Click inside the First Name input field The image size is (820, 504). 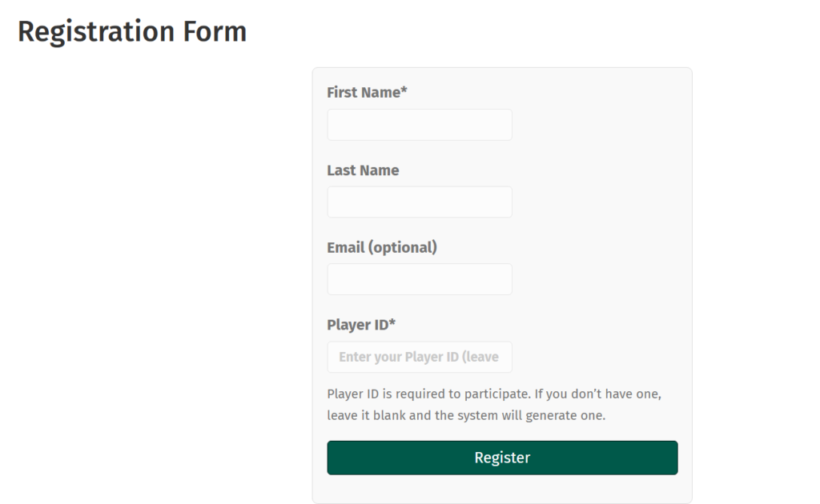click(419, 125)
